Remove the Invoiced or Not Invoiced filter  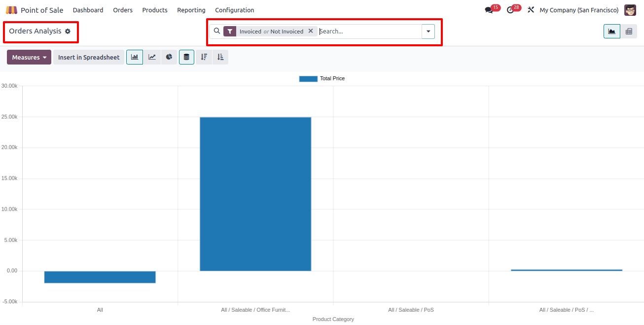pyautogui.click(x=311, y=31)
